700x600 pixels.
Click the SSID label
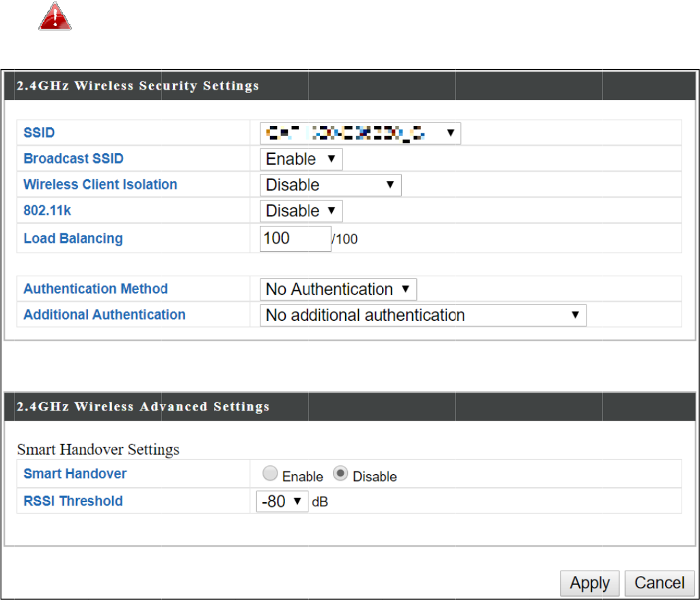(x=39, y=133)
